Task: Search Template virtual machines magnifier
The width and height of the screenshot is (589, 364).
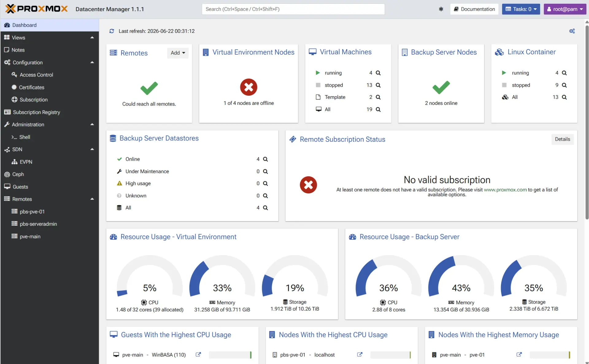Action: click(378, 97)
